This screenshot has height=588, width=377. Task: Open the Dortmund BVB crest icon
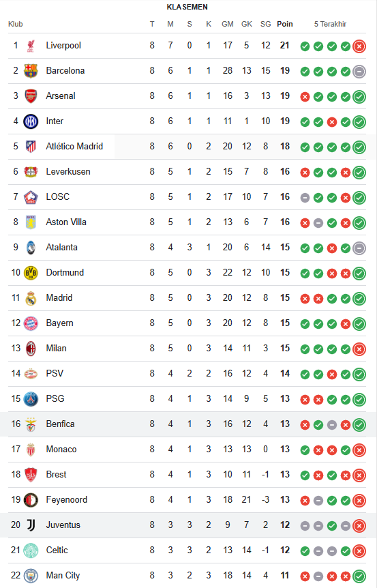coord(31,273)
